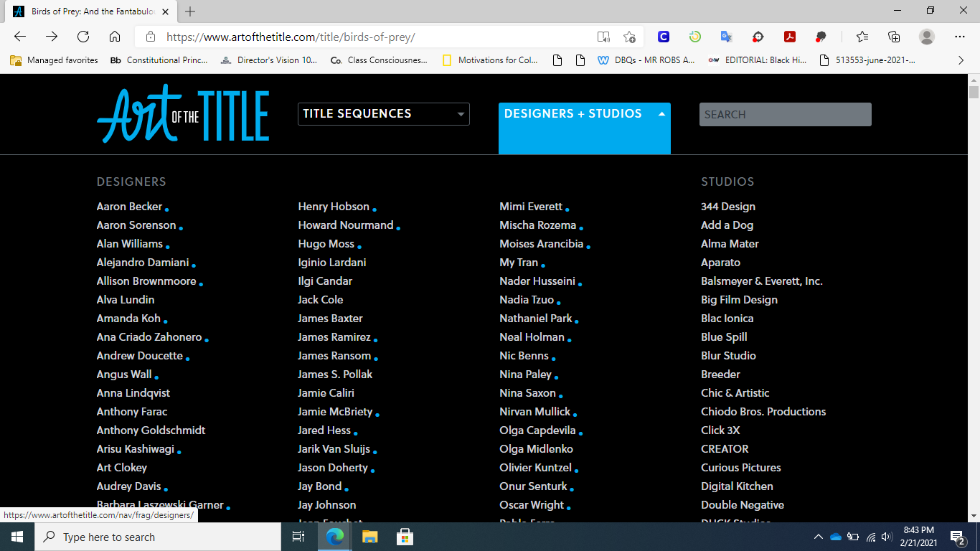Open the Constitutional Princ... bookmark
980x551 pixels.
pyautogui.click(x=159, y=60)
